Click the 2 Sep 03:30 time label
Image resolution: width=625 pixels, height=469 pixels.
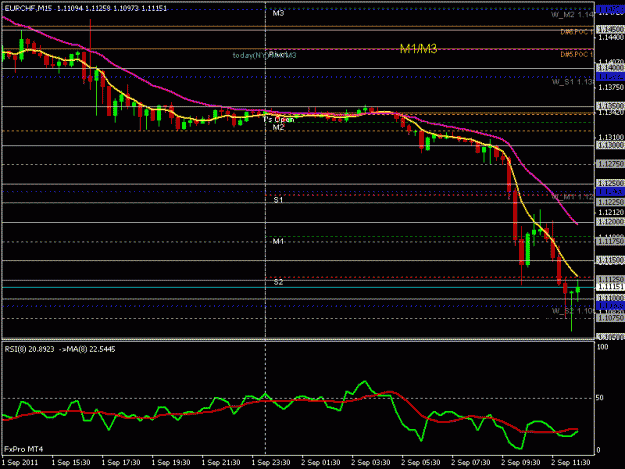(x=371, y=462)
